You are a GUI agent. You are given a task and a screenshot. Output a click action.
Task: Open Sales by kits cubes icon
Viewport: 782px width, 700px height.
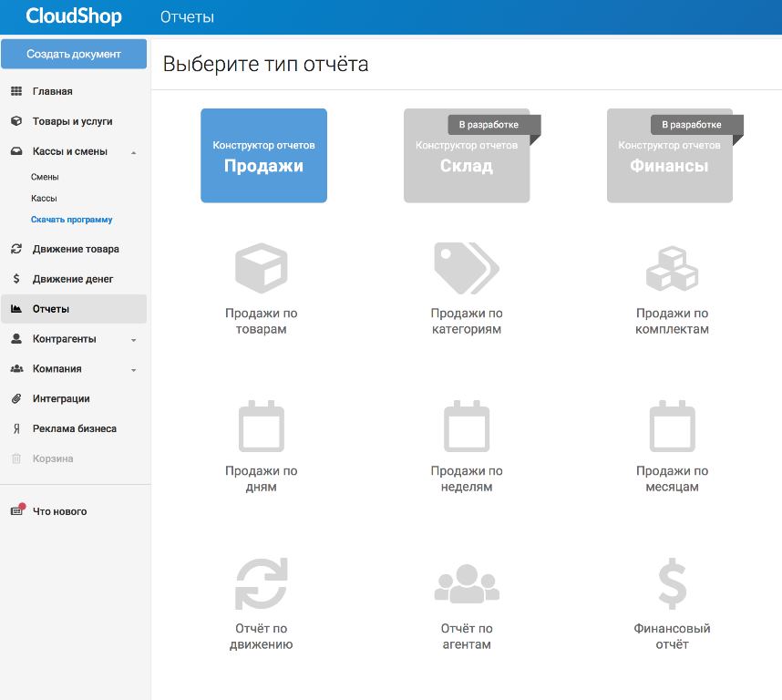click(x=672, y=268)
